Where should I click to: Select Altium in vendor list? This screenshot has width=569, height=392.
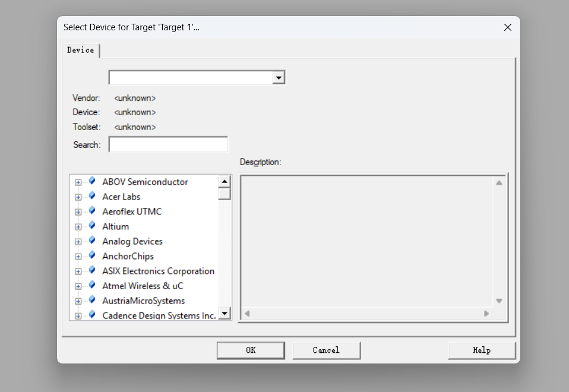click(x=115, y=226)
